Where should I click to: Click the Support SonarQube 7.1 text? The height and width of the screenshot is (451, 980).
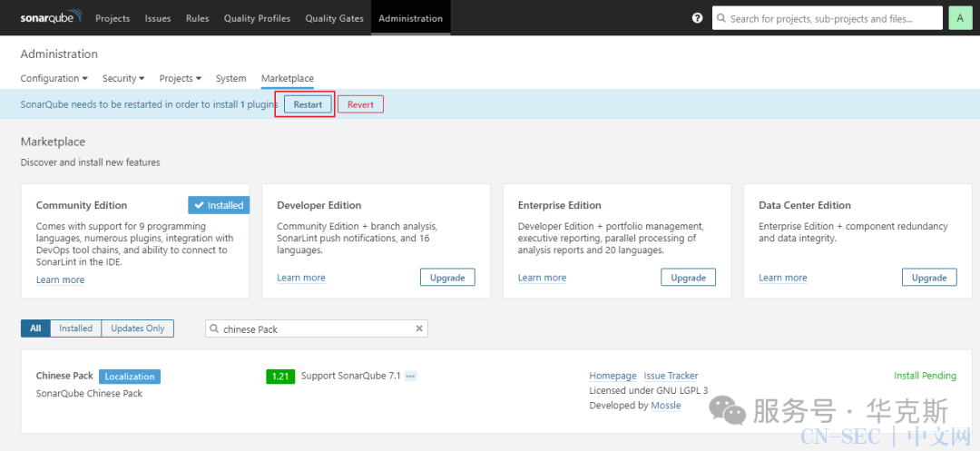(350, 376)
